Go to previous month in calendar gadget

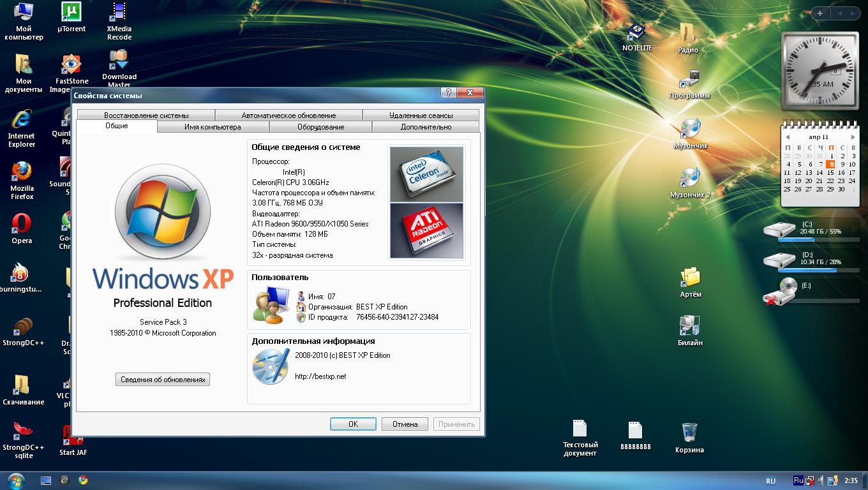pos(788,137)
